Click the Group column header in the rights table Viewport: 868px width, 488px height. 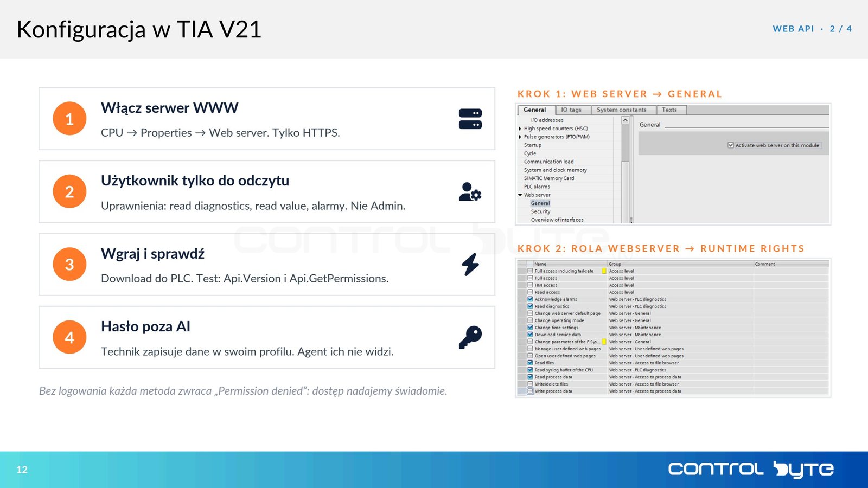[x=680, y=264]
